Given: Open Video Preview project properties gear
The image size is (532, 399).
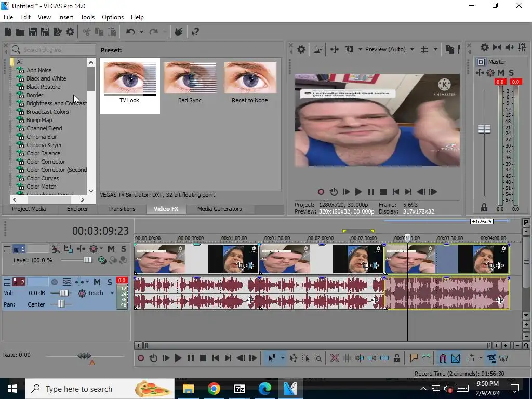Looking at the screenshot, I should pyautogui.click(x=301, y=49).
